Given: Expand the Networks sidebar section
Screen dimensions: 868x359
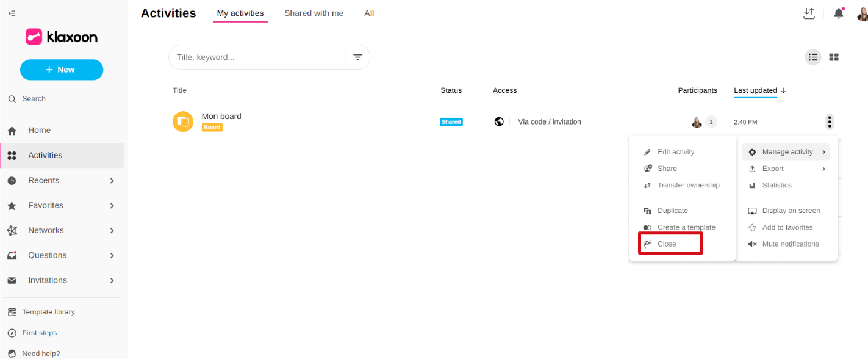Looking at the screenshot, I should tap(112, 230).
